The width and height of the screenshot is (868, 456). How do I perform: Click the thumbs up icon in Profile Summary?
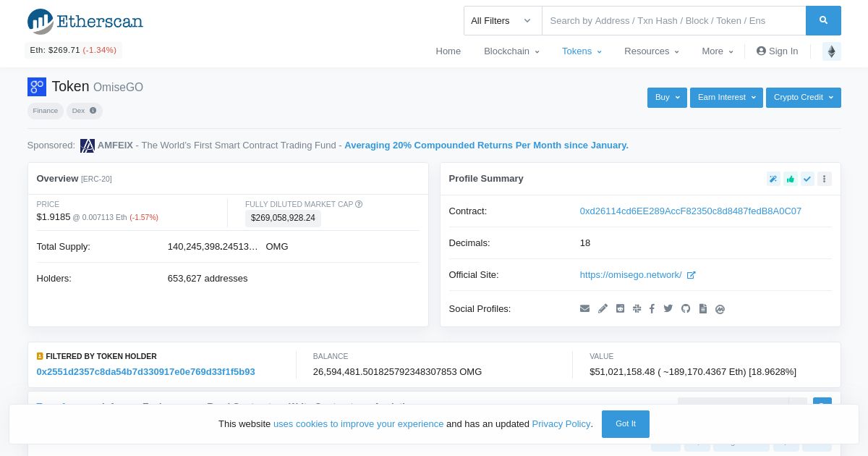click(791, 179)
